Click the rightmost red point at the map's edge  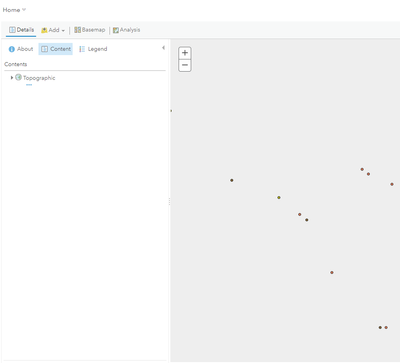point(392,184)
